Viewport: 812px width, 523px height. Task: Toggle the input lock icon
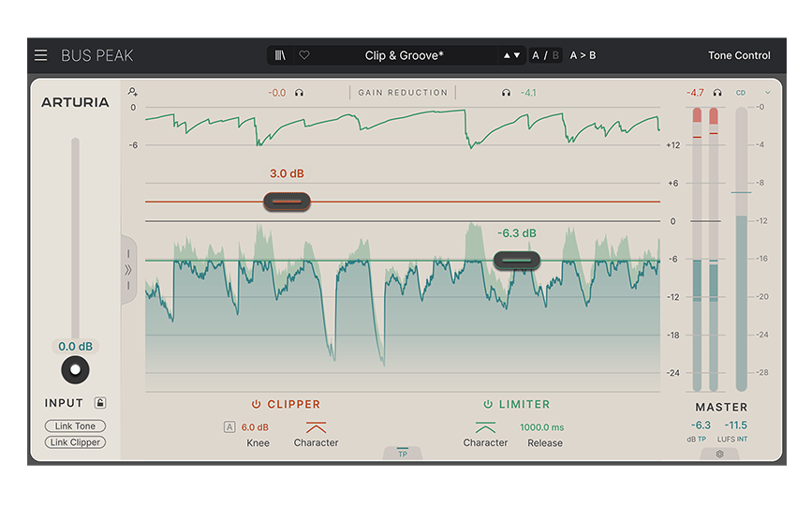100,403
